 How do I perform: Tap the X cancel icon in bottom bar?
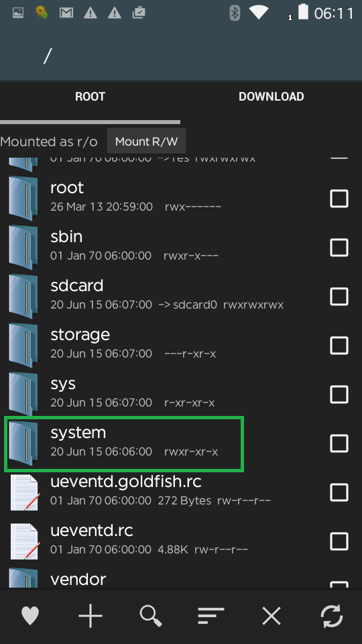pyautogui.click(x=271, y=616)
